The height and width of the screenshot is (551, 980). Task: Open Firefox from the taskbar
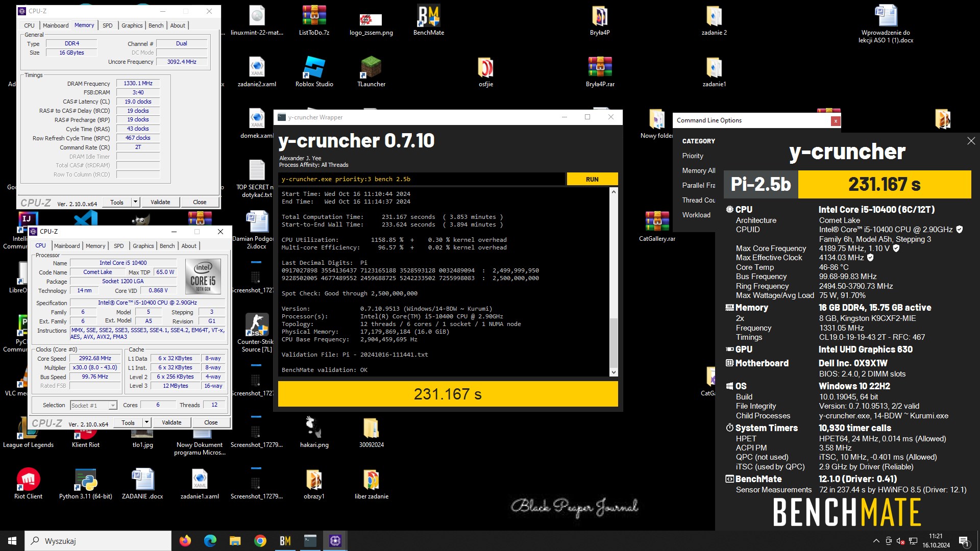click(185, 541)
